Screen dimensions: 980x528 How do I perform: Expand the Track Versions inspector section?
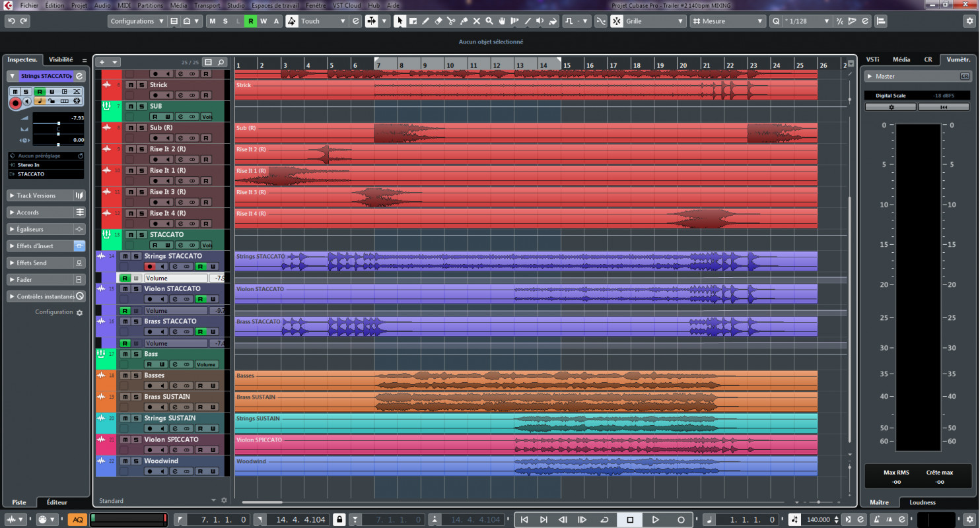pyautogui.click(x=46, y=195)
